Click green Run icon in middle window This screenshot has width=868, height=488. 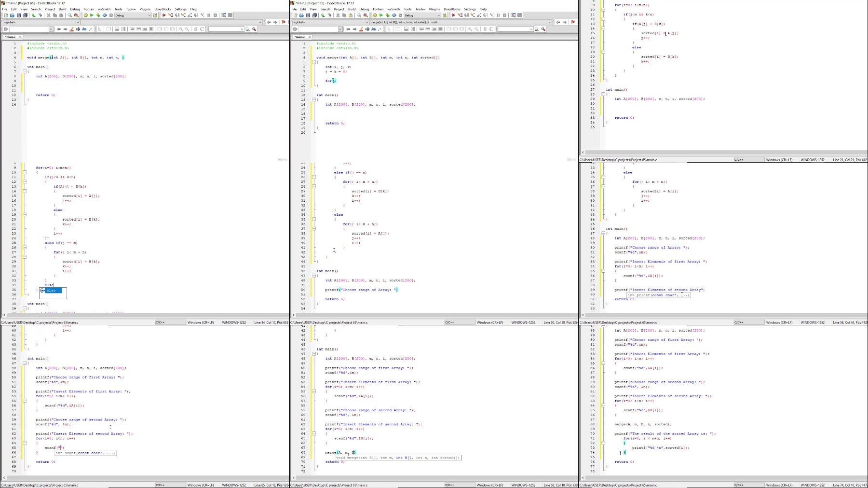point(381,15)
